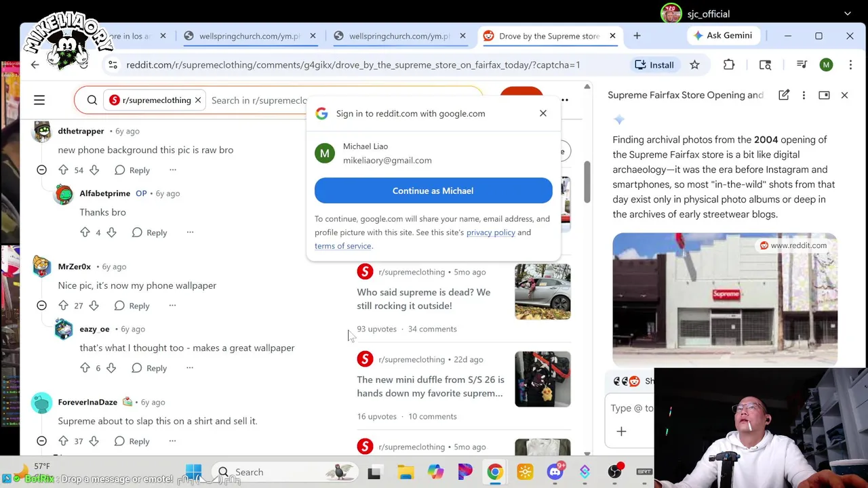This screenshot has height=488, width=868.
Task: Go back using browser back arrow
Action: (35, 64)
